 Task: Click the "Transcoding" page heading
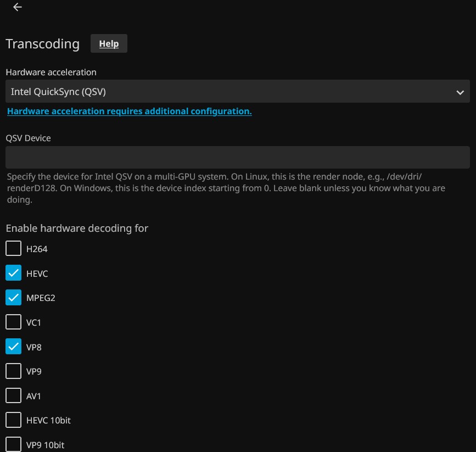click(42, 44)
